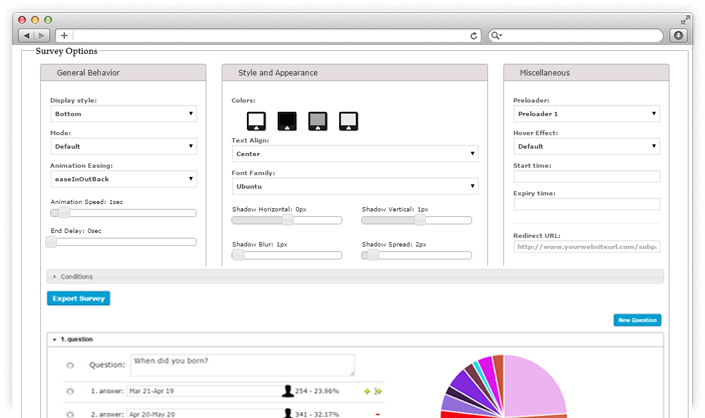Click the Start time input field
Image resolution: width=705 pixels, height=418 pixels.
point(587,176)
